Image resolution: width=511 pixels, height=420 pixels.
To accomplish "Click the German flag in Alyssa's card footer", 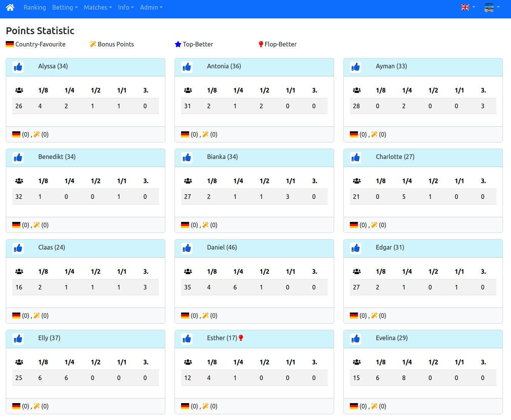I will click(16, 134).
